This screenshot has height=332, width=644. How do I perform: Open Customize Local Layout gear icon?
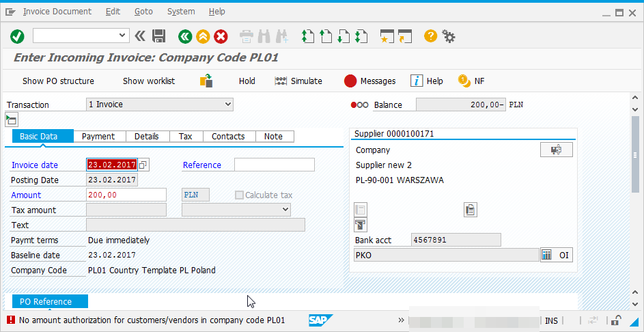[x=449, y=36]
